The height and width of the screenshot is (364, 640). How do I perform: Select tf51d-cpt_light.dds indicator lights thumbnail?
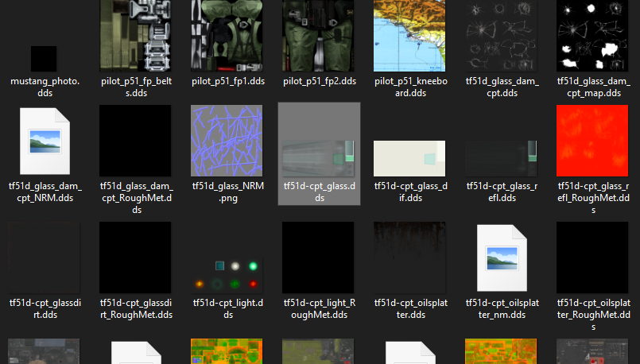[227, 275]
